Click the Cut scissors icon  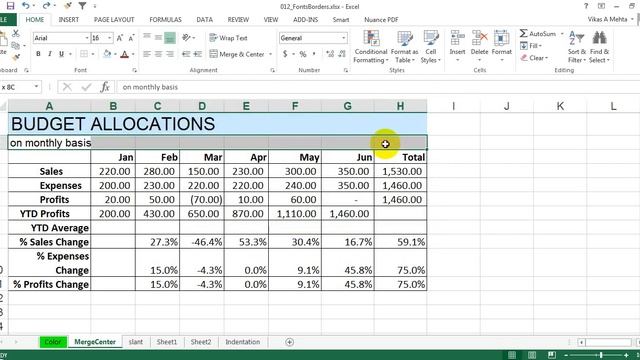[16, 33]
